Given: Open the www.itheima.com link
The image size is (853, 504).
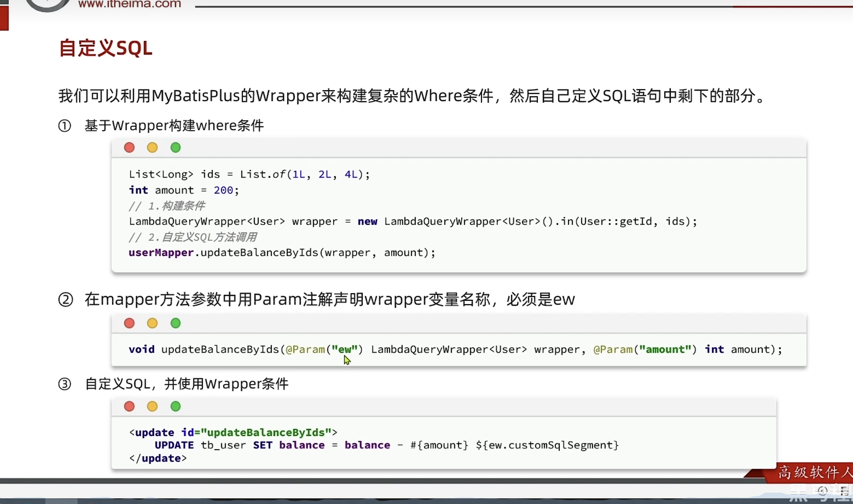Looking at the screenshot, I should coord(129,4).
